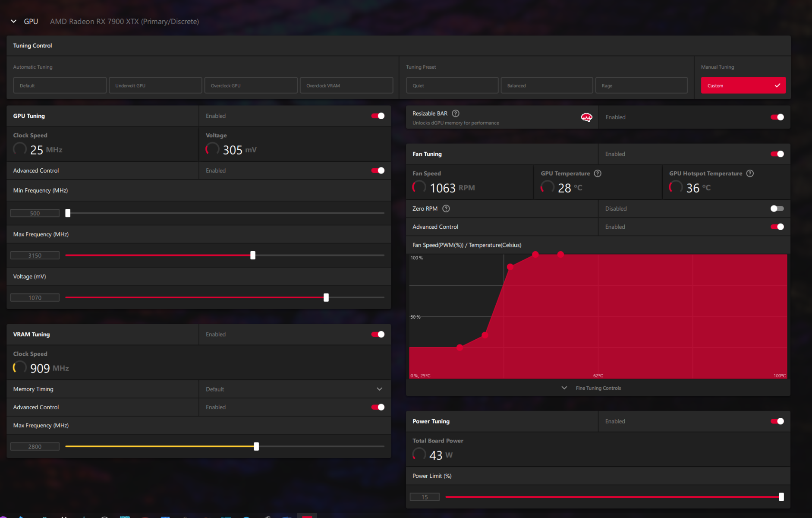Screen dimensions: 812x518
Task: Disable the Fan Tuning toggle
Action: coord(777,154)
